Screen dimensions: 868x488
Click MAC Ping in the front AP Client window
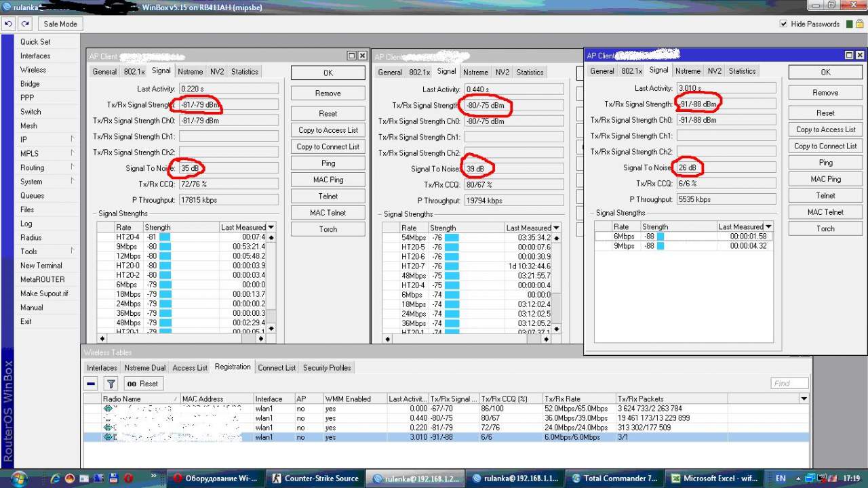click(825, 179)
